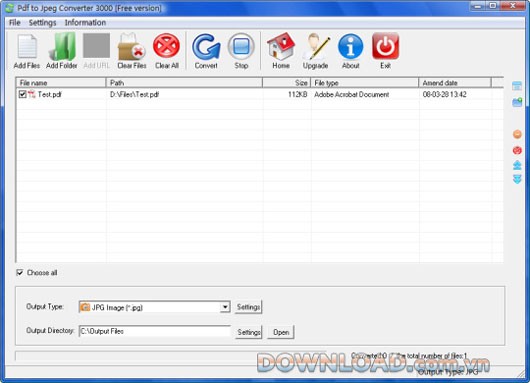Select the Test.pdf file name
530x383 pixels.
click(49, 94)
